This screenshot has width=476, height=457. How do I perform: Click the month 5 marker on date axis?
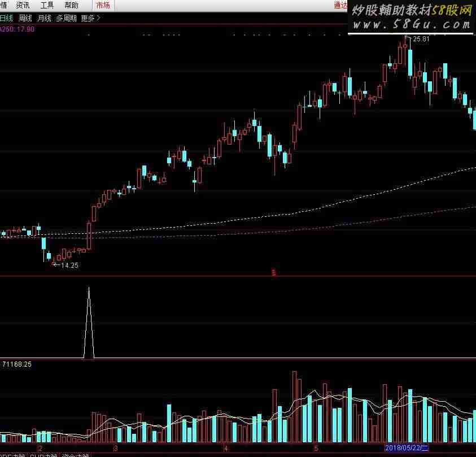(316, 448)
